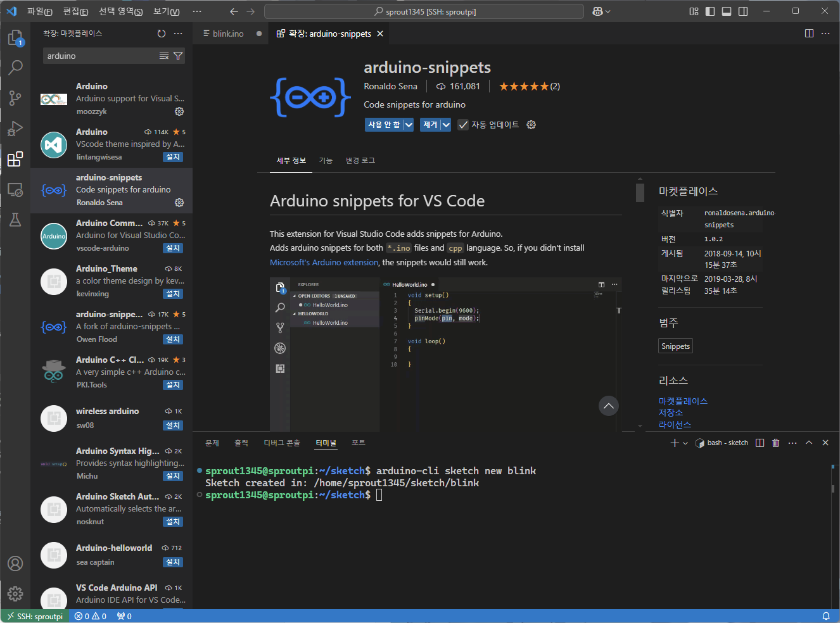Open the 편집 menu
Screen dimensions: 840x623
pos(76,11)
